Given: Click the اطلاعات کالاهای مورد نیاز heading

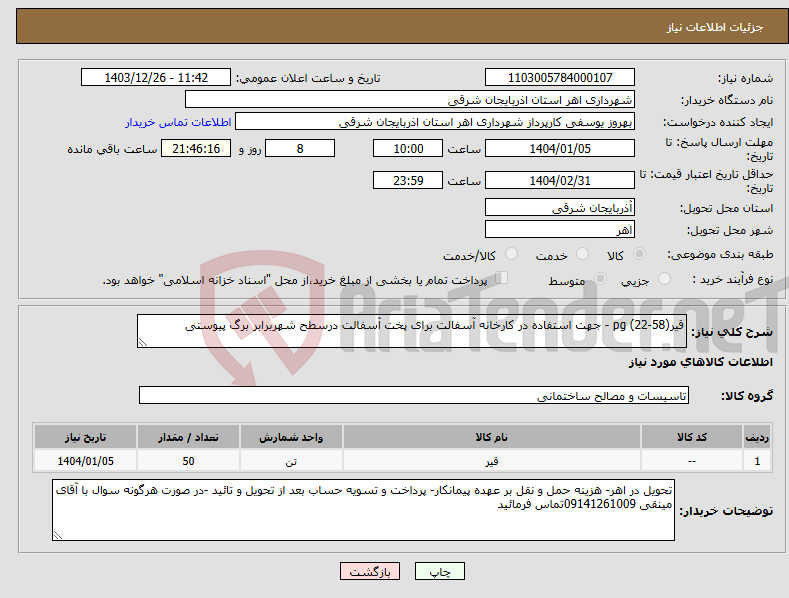Looking at the screenshot, I should coord(700,362).
